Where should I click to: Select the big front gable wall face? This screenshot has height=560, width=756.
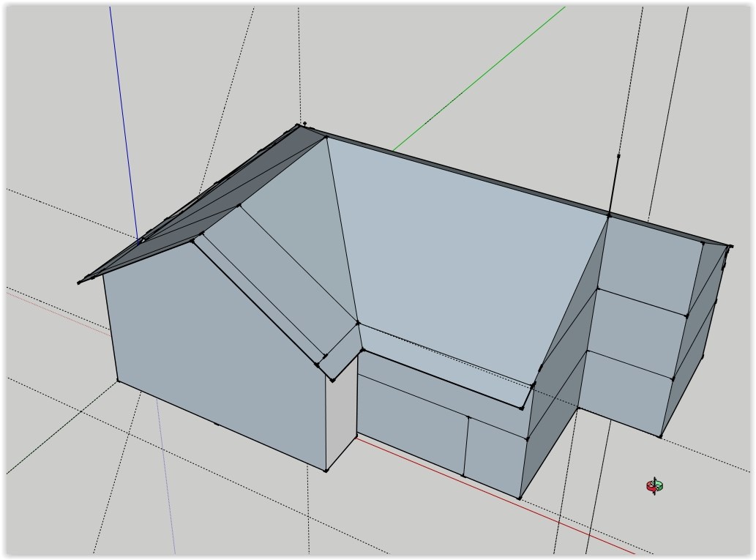tap(212, 351)
